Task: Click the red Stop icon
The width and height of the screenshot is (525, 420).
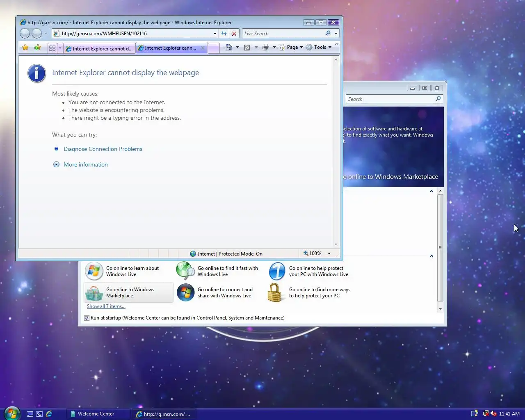Action: [x=234, y=34]
